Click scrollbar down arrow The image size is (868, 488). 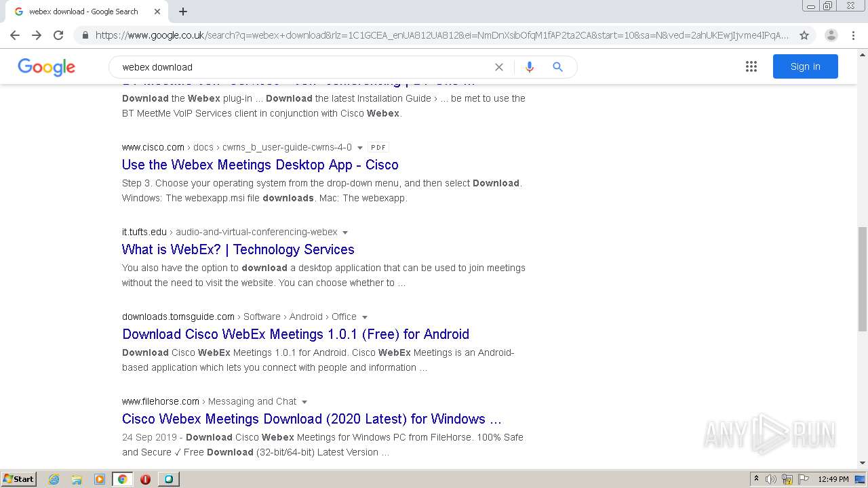[x=863, y=463]
